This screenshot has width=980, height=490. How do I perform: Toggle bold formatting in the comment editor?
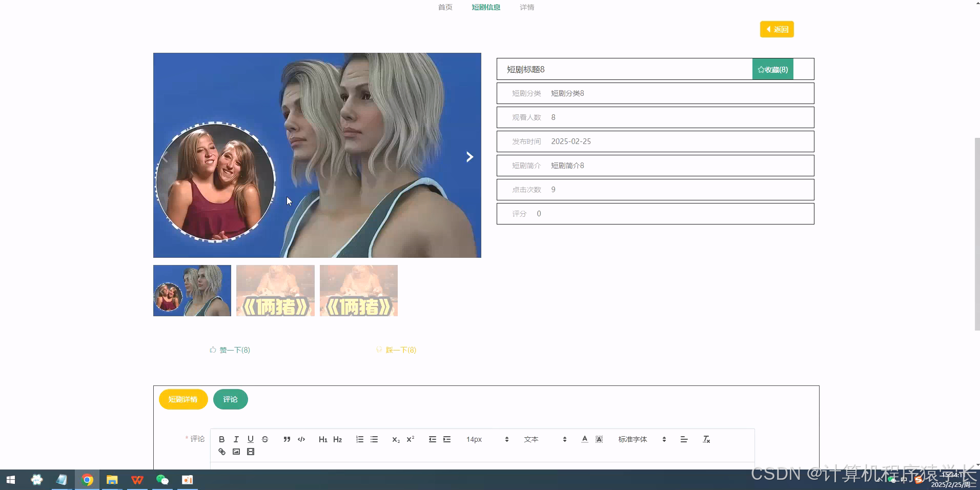coord(221,439)
